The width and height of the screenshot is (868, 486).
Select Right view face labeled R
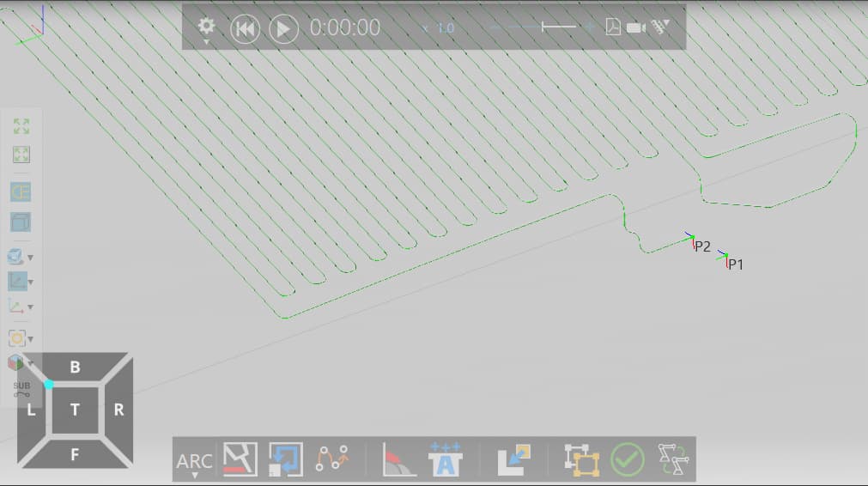pos(119,410)
